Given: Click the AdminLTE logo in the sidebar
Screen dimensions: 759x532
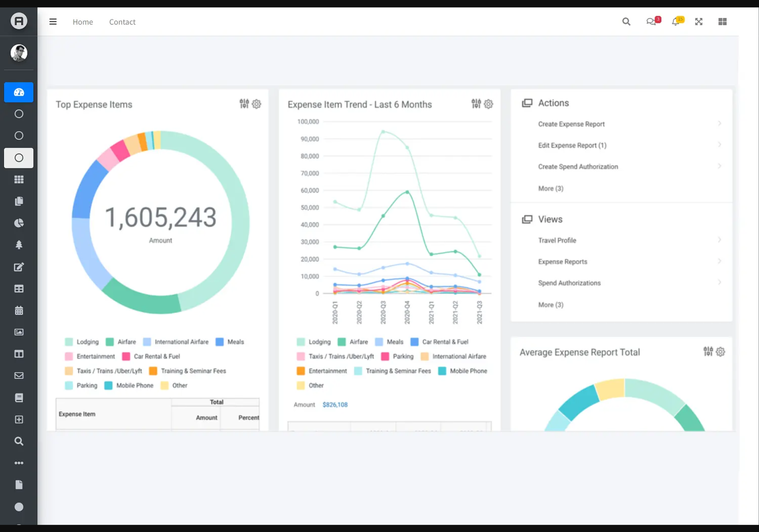Looking at the screenshot, I should point(19,21).
